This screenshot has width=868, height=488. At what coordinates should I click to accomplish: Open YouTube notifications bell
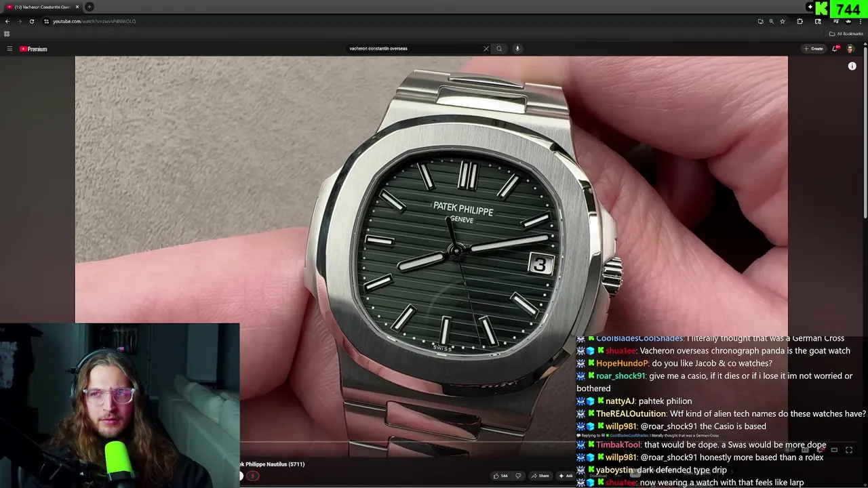pos(835,49)
